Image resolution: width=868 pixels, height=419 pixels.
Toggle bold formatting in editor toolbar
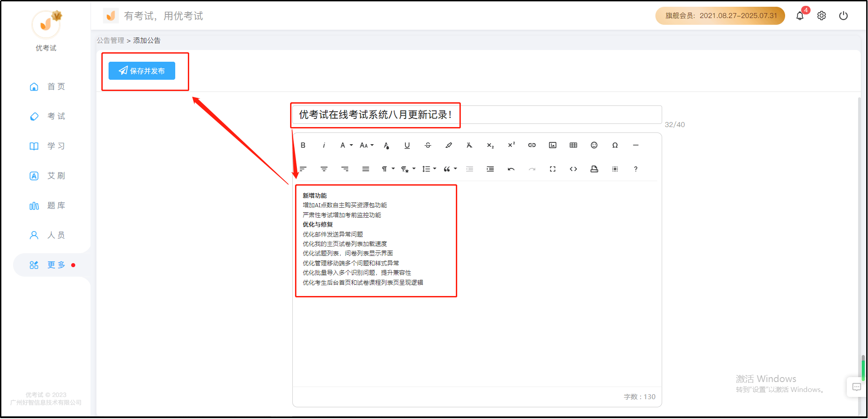[303, 145]
